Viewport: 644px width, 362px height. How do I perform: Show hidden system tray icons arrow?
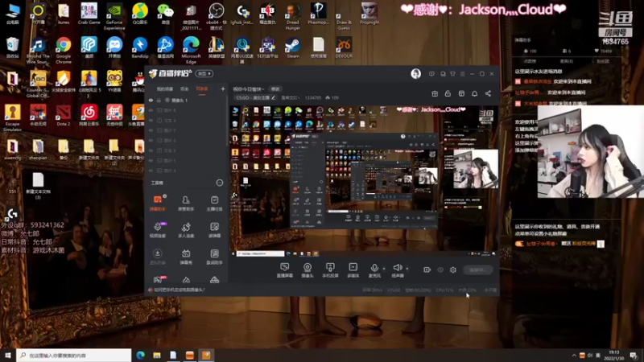click(x=574, y=355)
